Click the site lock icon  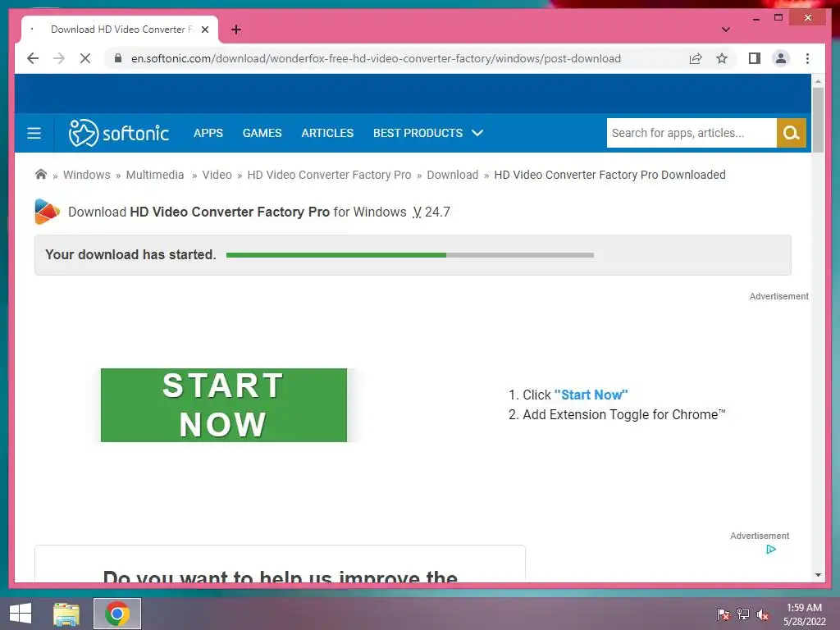point(118,58)
